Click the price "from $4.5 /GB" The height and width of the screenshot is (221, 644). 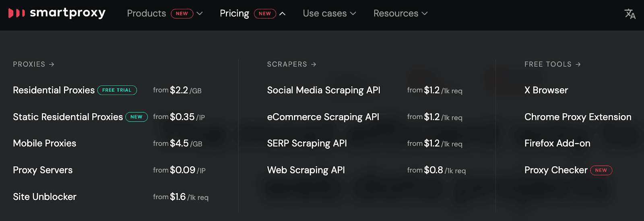(x=178, y=143)
